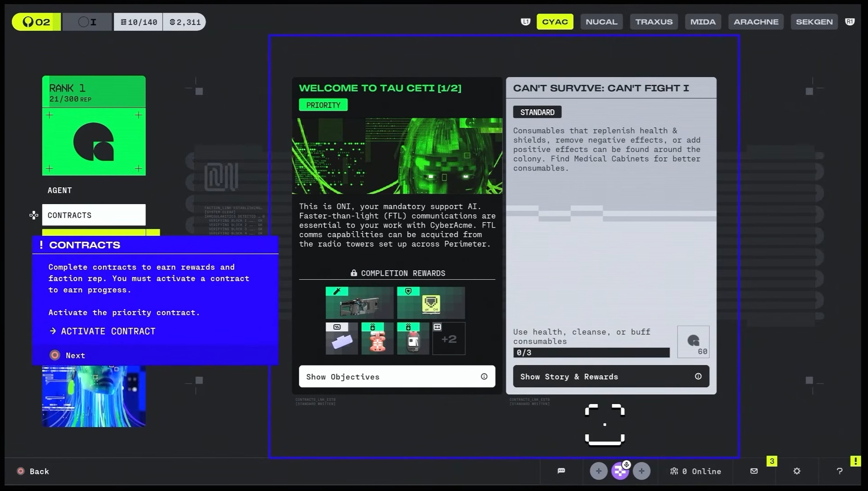868x491 pixels.
Task: Click the RANK 1 reputation header
Action: point(94,92)
